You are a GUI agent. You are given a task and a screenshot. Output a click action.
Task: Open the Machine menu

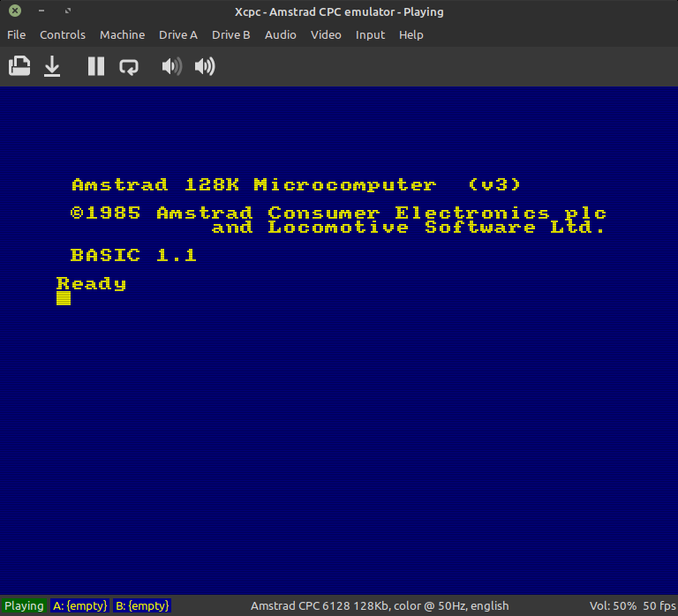(x=123, y=35)
